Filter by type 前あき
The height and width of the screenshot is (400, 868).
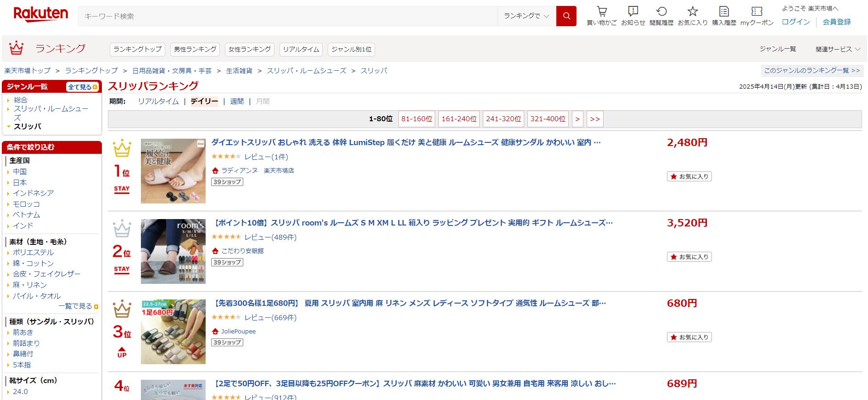[23, 332]
